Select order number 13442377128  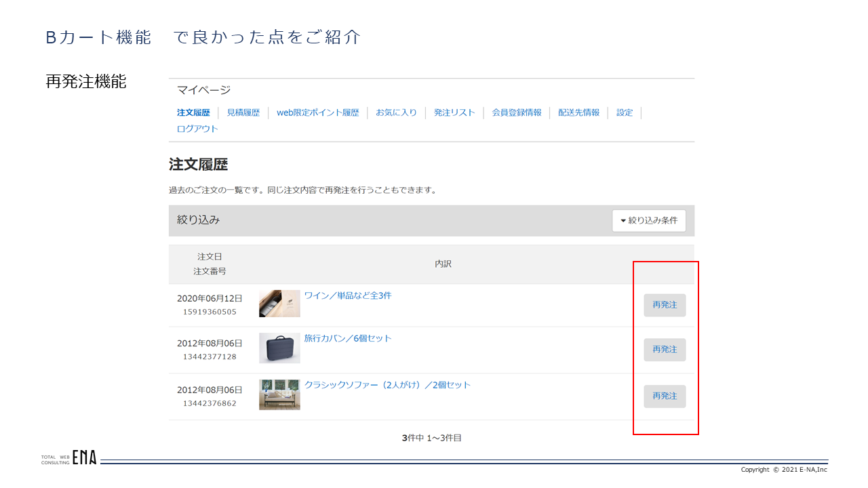click(210, 357)
